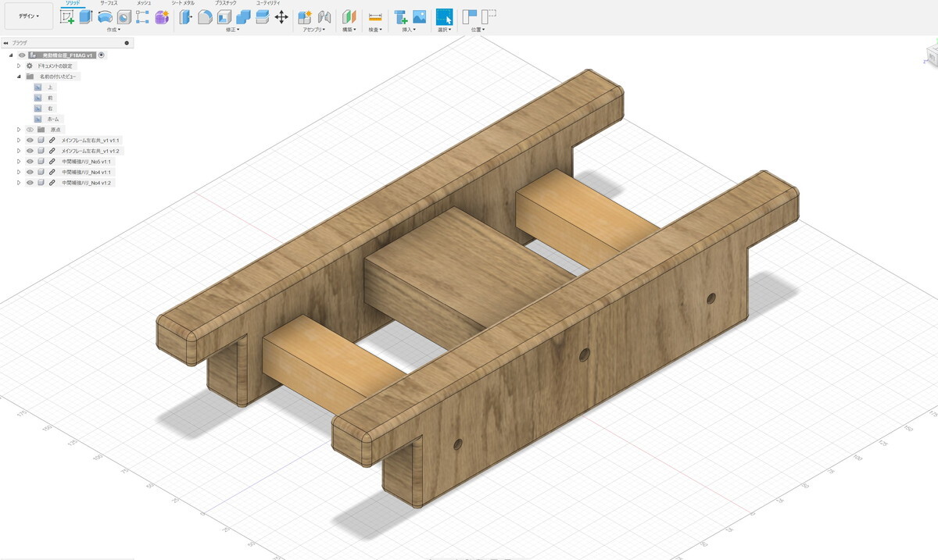Open the 作成 dropdown menu
The width and height of the screenshot is (938, 560).
click(113, 30)
